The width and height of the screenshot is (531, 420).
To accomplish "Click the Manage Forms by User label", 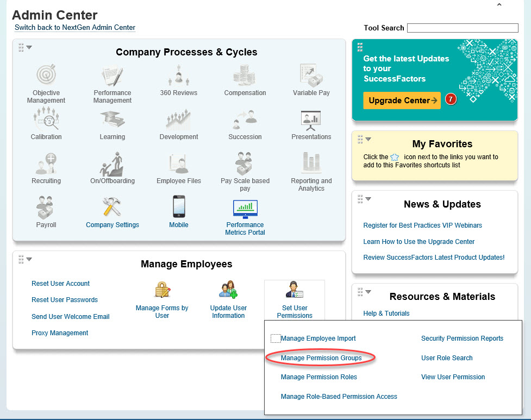I will pos(162,312).
